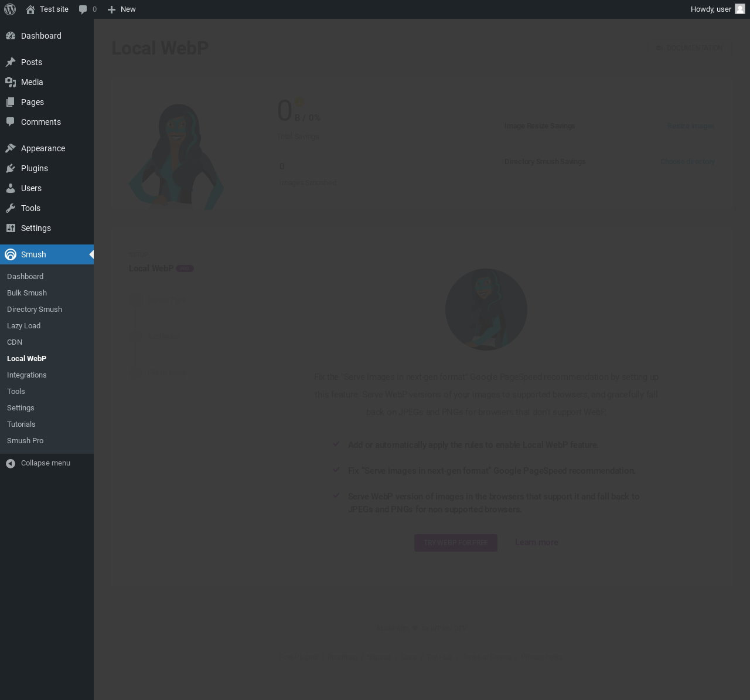
Task: Follow the Resize images link
Action: [x=691, y=126]
